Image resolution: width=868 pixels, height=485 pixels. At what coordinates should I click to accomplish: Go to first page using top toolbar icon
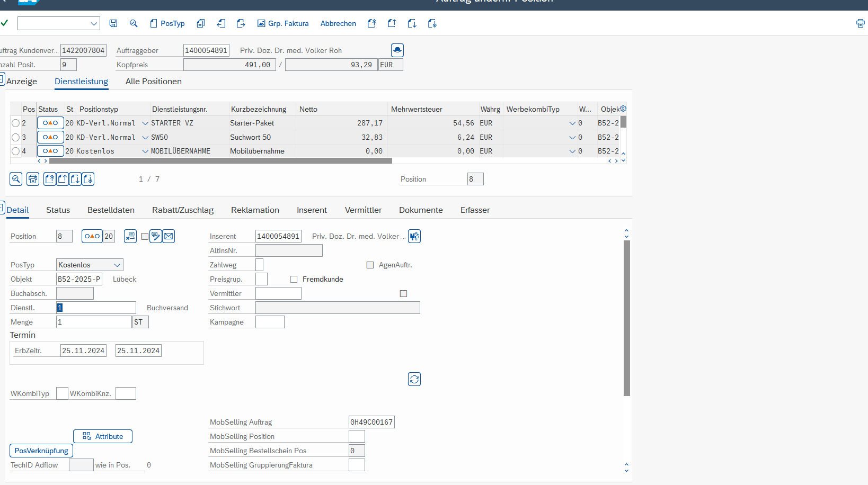click(x=372, y=23)
